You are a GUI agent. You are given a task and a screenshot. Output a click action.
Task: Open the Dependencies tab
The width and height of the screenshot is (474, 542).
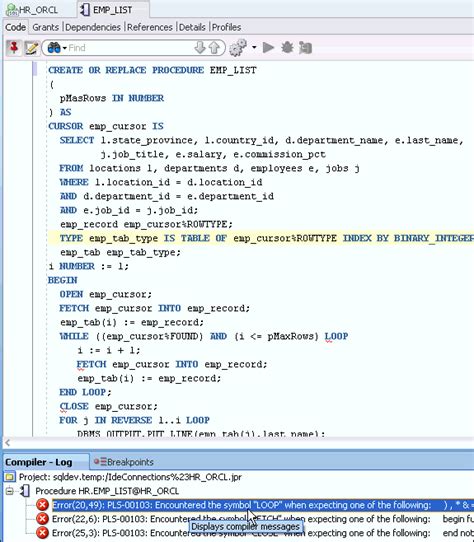93,27
